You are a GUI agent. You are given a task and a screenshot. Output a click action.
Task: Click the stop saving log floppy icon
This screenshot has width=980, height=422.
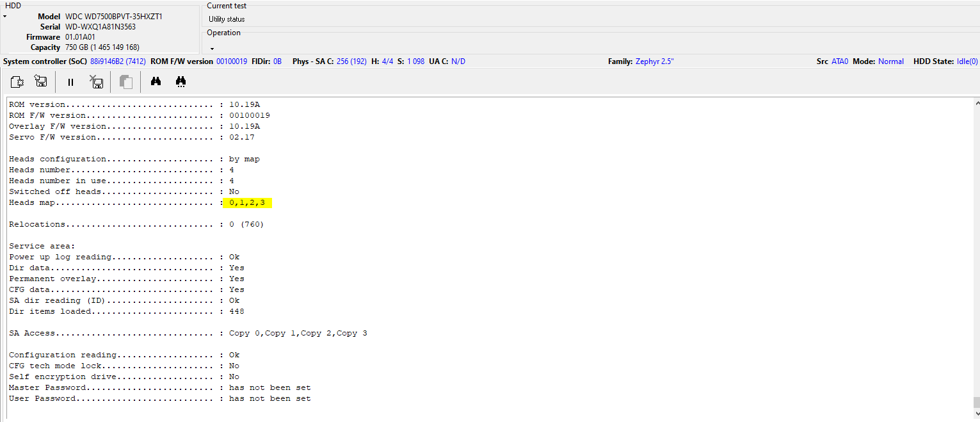click(x=96, y=82)
